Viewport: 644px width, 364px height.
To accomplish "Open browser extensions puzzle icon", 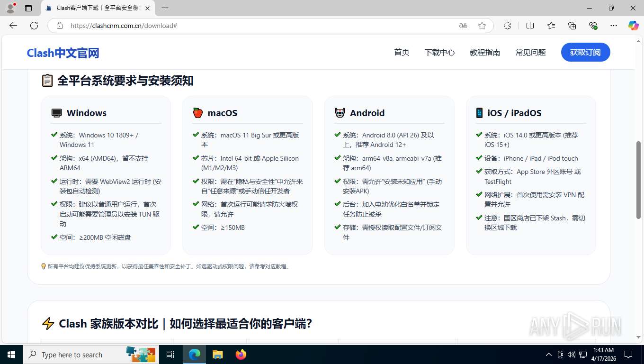I will click(508, 26).
